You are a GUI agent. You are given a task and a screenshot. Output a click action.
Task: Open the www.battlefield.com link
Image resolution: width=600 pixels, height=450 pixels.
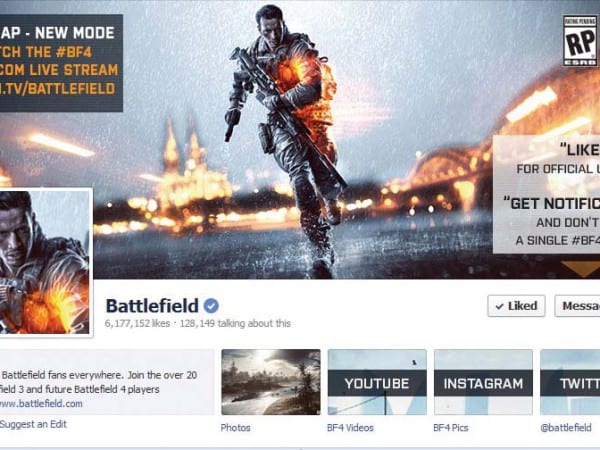point(41,404)
